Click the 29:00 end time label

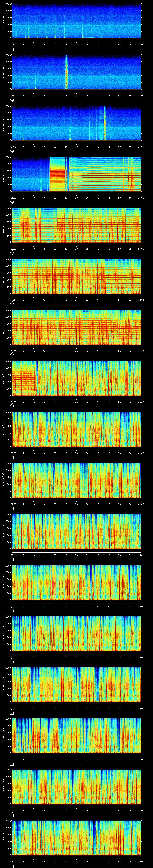click(141, 351)
